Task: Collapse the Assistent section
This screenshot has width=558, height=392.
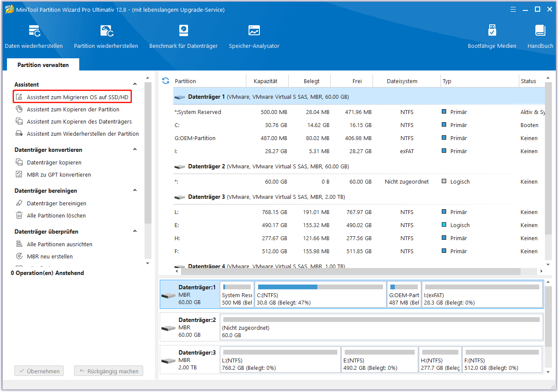Action: pos(135,84)
